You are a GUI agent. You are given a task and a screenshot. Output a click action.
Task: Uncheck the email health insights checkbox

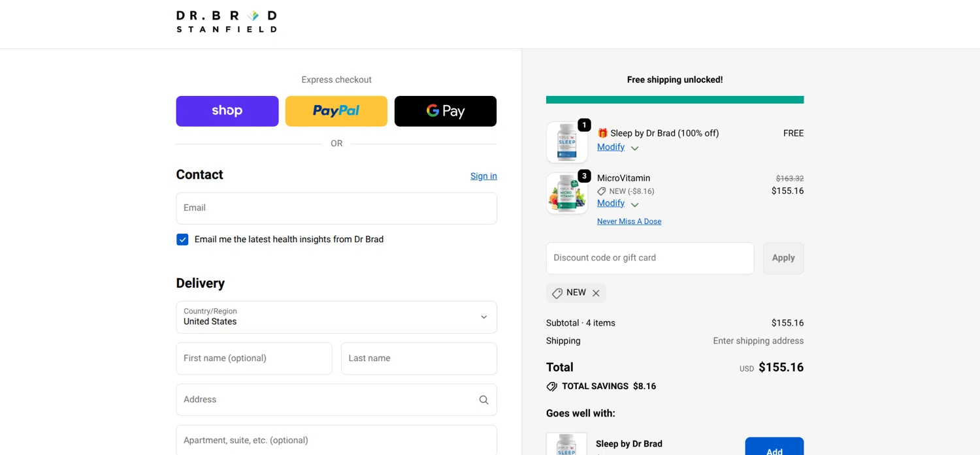point(182,240)
